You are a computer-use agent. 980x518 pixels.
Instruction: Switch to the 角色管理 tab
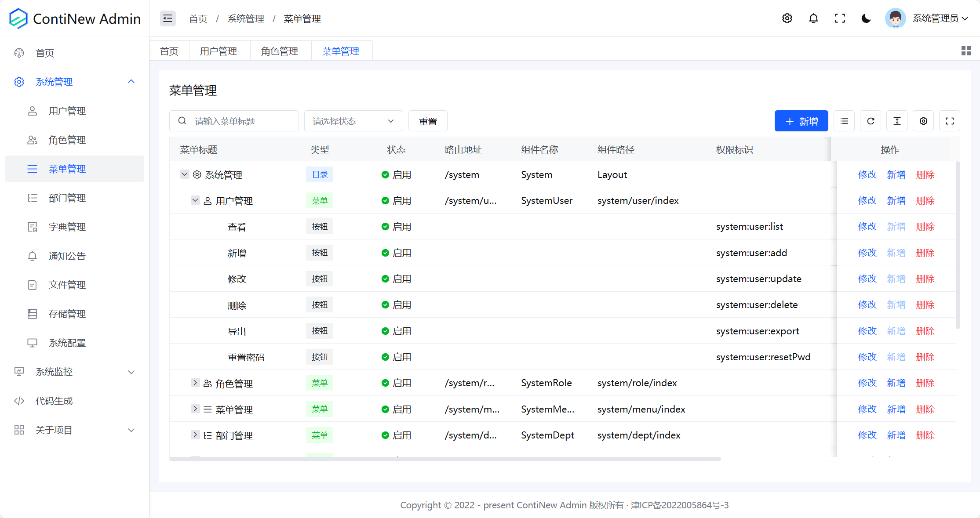coord(280,51)
